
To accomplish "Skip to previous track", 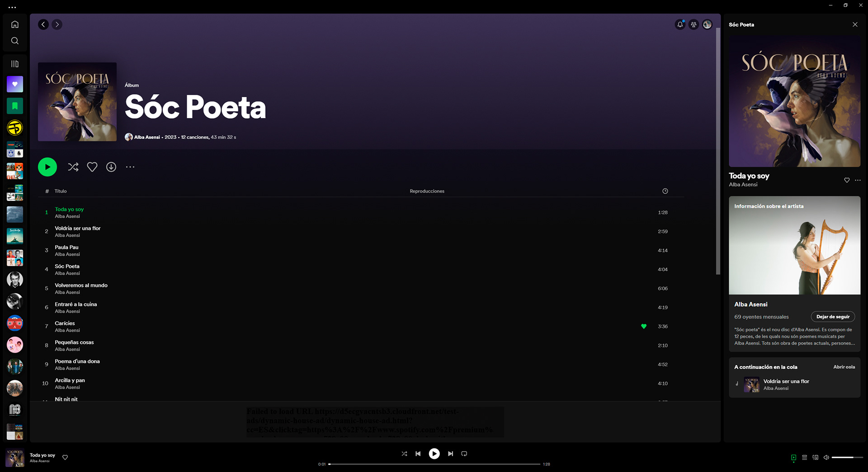I will click(418, 453).
